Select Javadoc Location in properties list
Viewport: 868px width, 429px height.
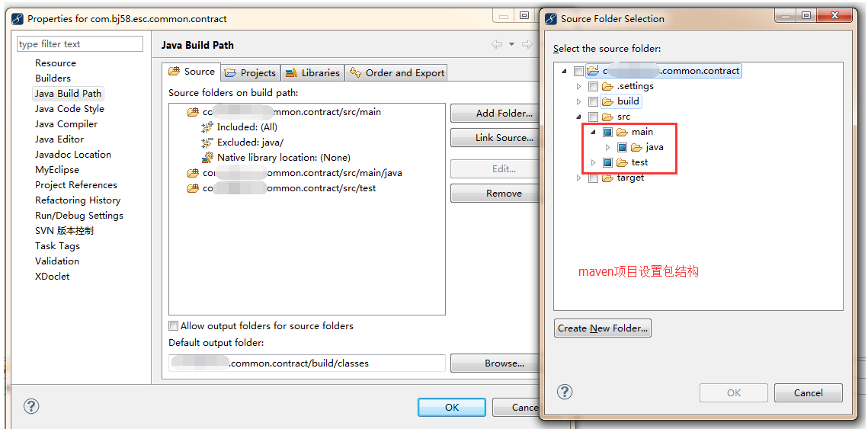73,155
